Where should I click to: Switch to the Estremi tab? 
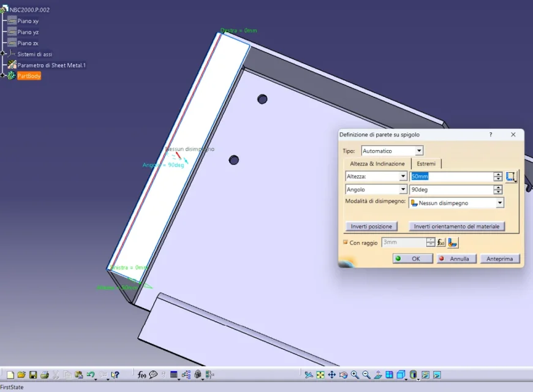point(426,164)
